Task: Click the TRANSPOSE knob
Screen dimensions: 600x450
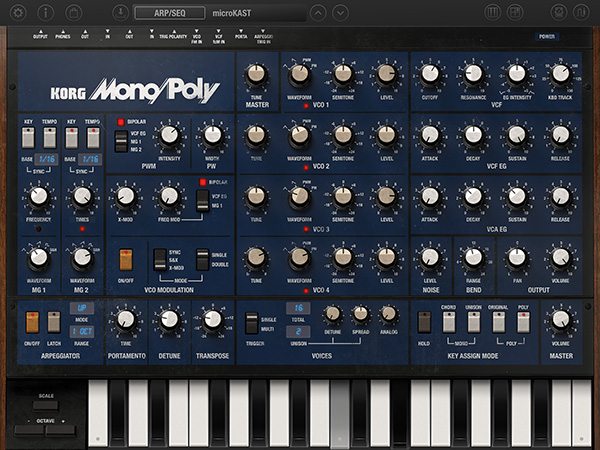Action: (x=212, y=319)
